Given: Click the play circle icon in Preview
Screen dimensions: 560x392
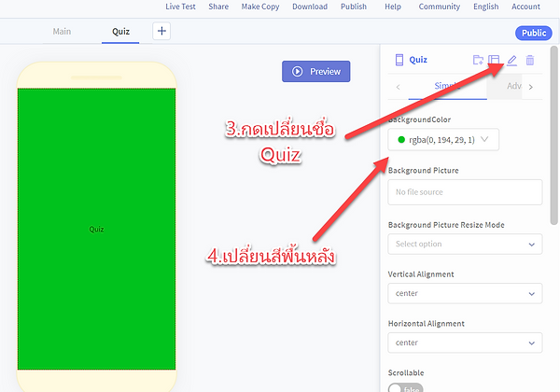Looking at the screenshot, I should (297, 72).
